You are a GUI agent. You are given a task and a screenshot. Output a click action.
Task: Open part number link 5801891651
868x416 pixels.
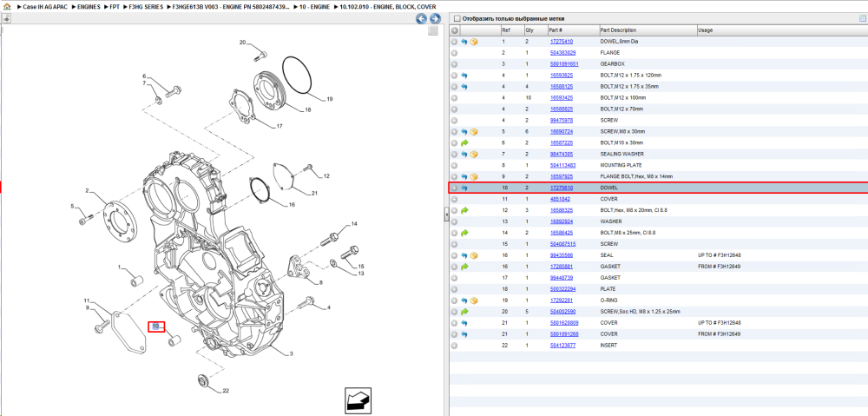[x=564, y=64]
